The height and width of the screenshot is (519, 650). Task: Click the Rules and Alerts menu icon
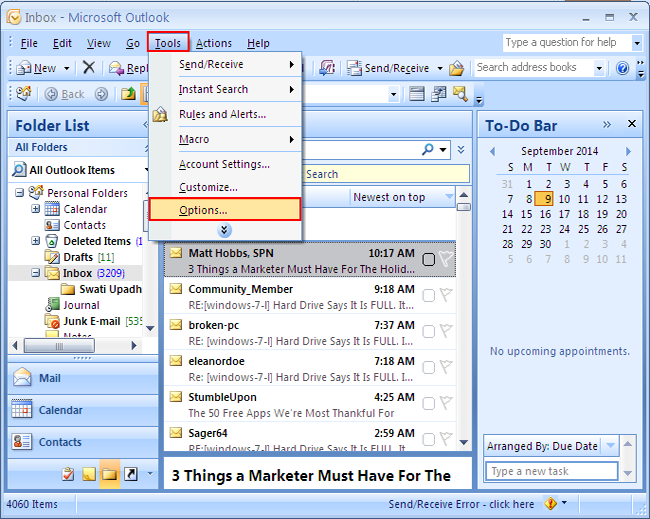160,114
